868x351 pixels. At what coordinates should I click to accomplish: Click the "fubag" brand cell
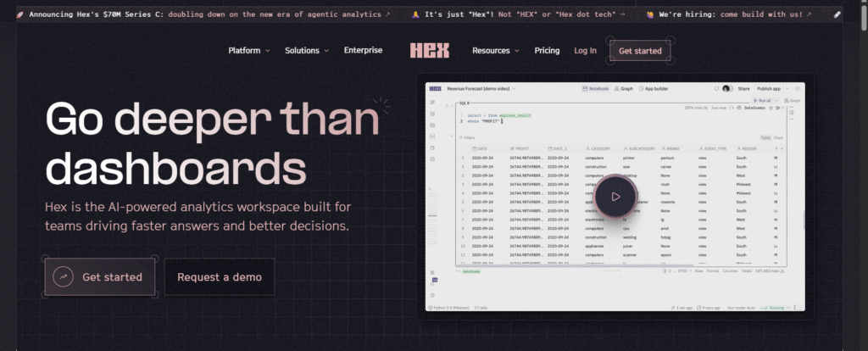pos(666,237)
